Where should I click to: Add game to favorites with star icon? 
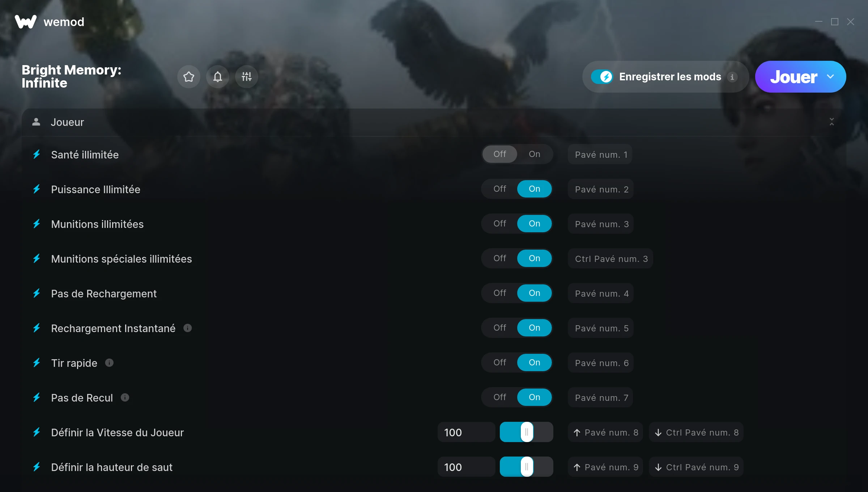(x=189, y=77)
